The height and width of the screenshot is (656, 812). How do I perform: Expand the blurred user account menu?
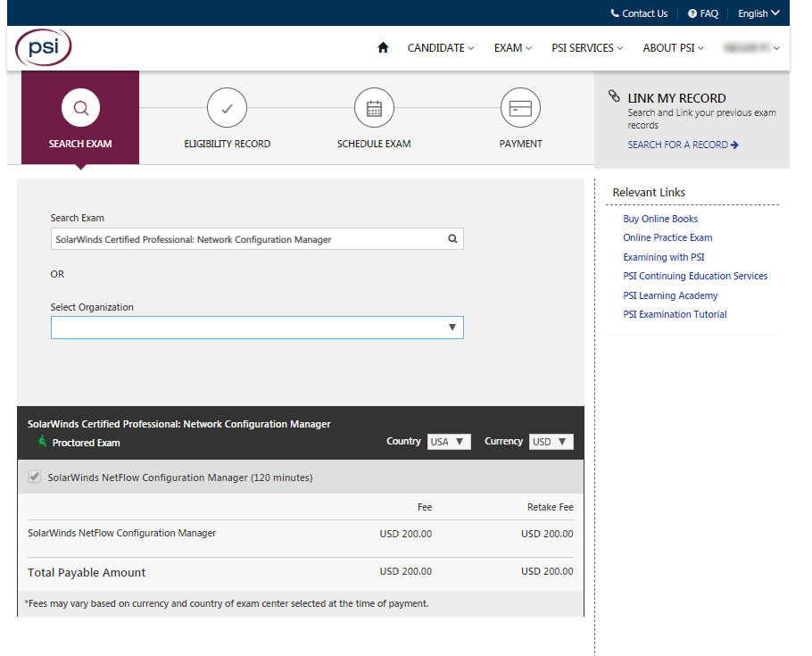751,47
